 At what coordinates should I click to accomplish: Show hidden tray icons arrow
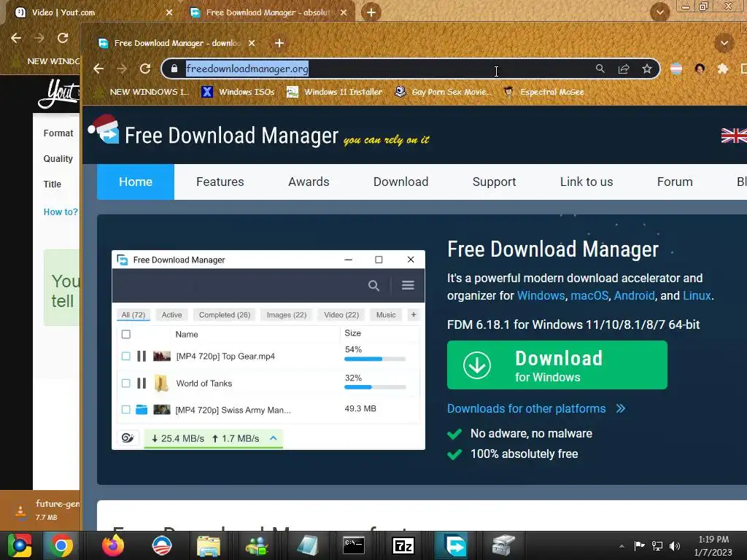[x=622, y=546]
